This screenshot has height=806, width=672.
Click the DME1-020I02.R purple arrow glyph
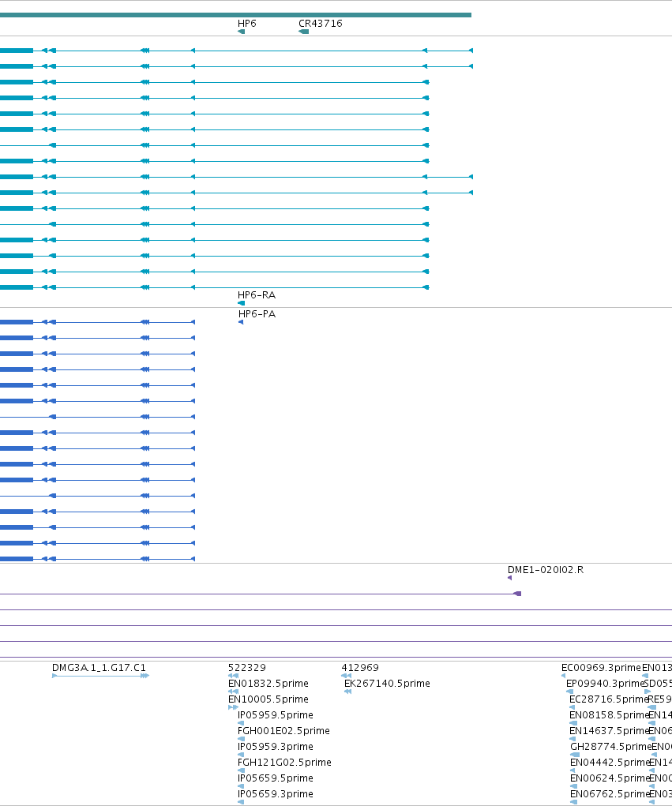(509, 578)
